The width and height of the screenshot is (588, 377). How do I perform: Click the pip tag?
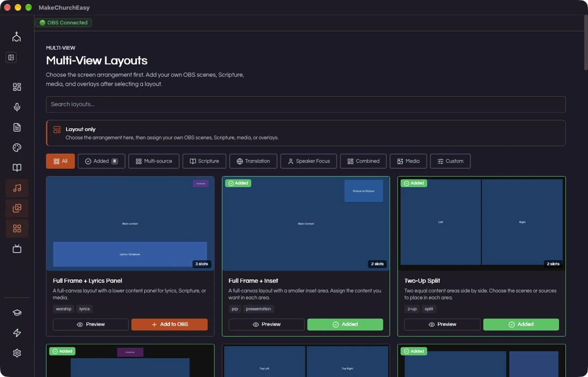(x=235, y=309)
